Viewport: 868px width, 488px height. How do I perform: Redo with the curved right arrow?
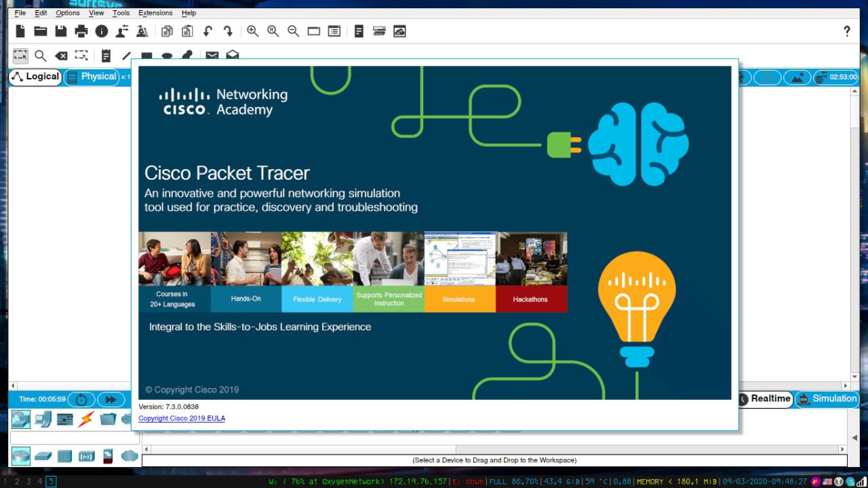point(228,31)
